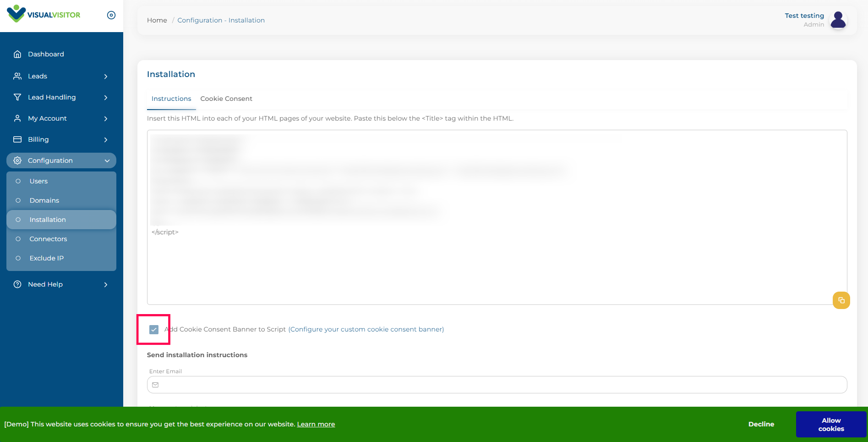This screenshot has height=442, width=868.
Task: Decline cookies in the banner
Action: click(761, 424)
